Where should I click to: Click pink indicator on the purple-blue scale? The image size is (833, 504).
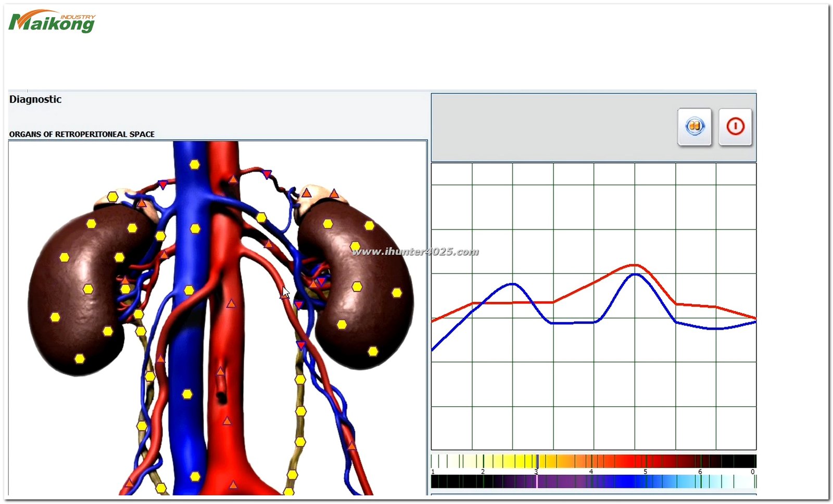pos(537,482)
